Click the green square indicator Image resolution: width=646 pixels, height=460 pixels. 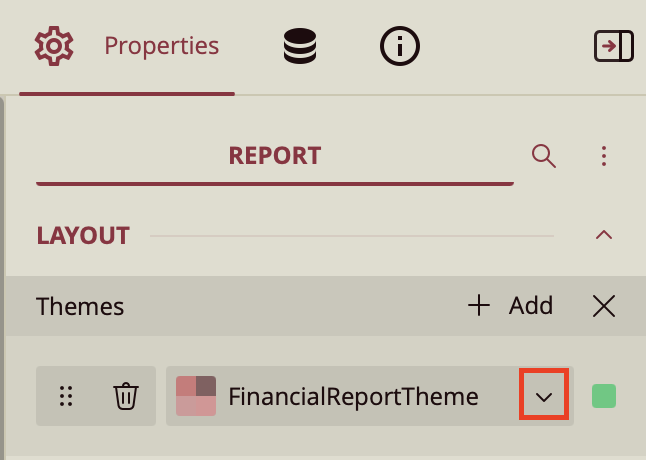pos(604,396)
